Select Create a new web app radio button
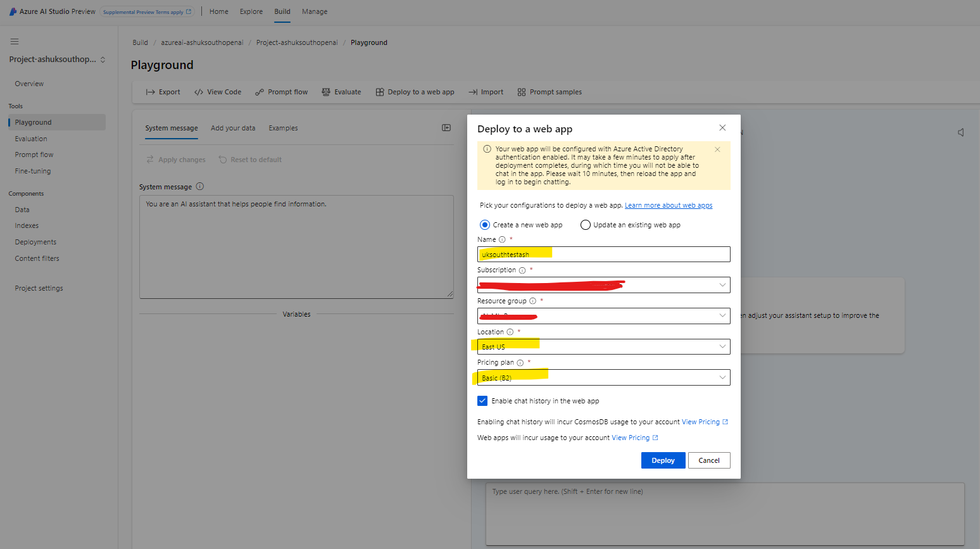This screenshot has width=980, height=549. 485,225
